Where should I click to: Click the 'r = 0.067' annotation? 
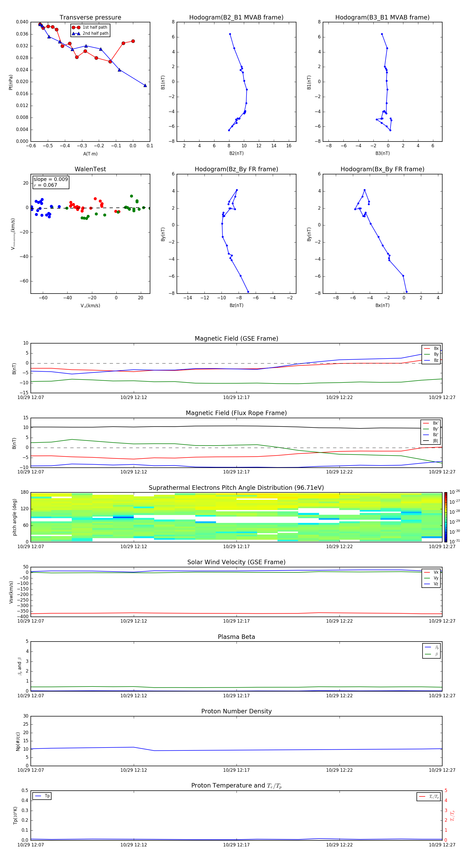pyautogui.click(x=45, y=185)
